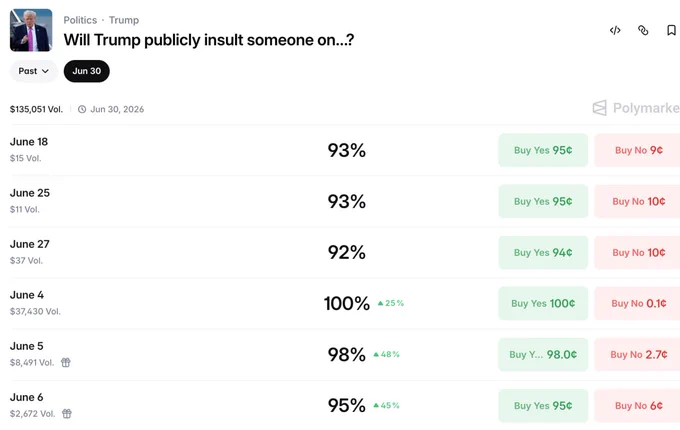This screenshot has width=680, height=430.
Task: Open the Past dropdown
Action: pyautogui.click(x=33, y=71)
